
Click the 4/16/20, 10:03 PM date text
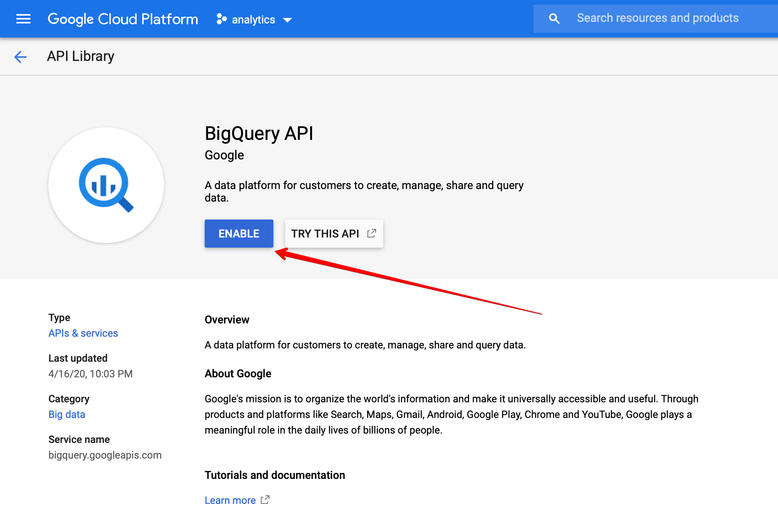point(91,374)
